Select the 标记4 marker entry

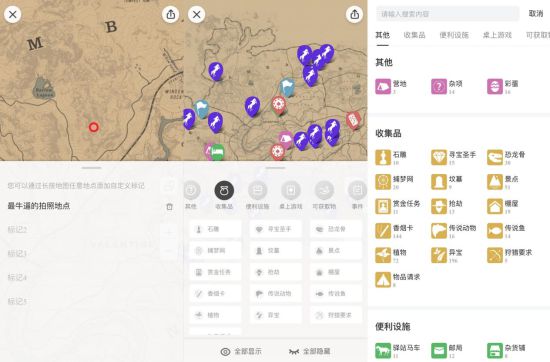[x=17, y=277]
